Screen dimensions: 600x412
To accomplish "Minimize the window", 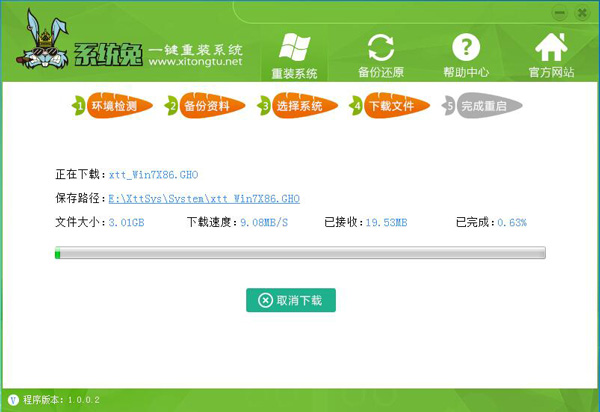I will click(x=559, y=13).
